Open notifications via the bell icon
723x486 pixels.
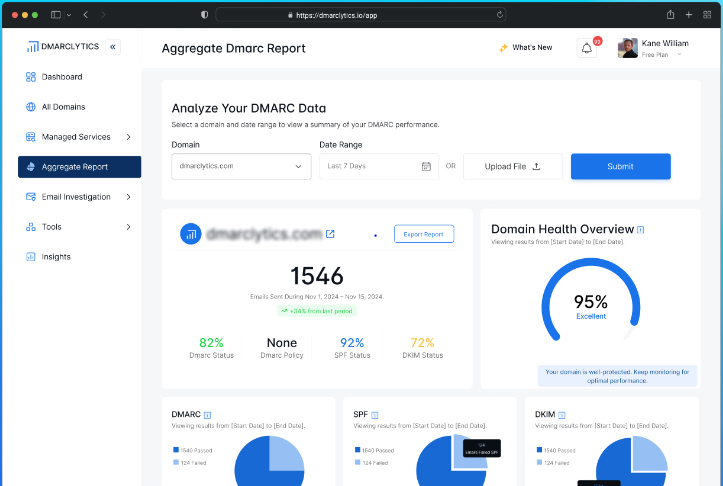587,48
